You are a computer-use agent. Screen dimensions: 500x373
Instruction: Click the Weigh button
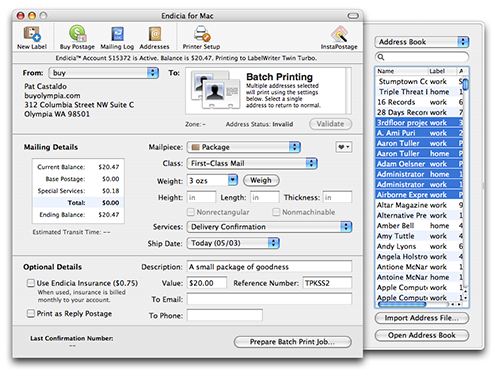[x=261, y=180]
